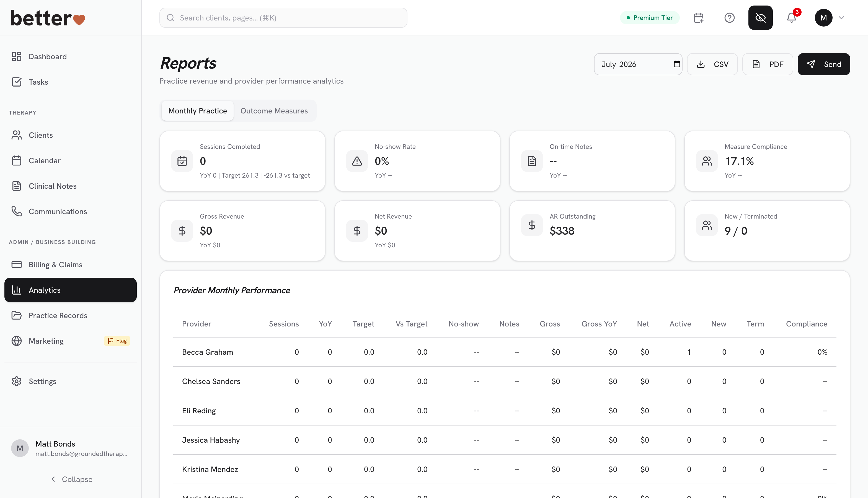Click Matt Bonds user profile at sidebar bottom
Viewport: 868px width, 498px height.
71,448
